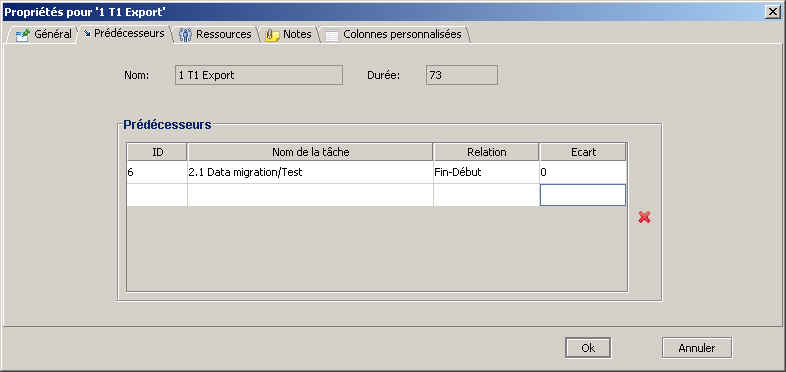The image size is (786, 372).
Task: Click the 'Nom de la tâche' column header
Action: (x=310, y=152)
